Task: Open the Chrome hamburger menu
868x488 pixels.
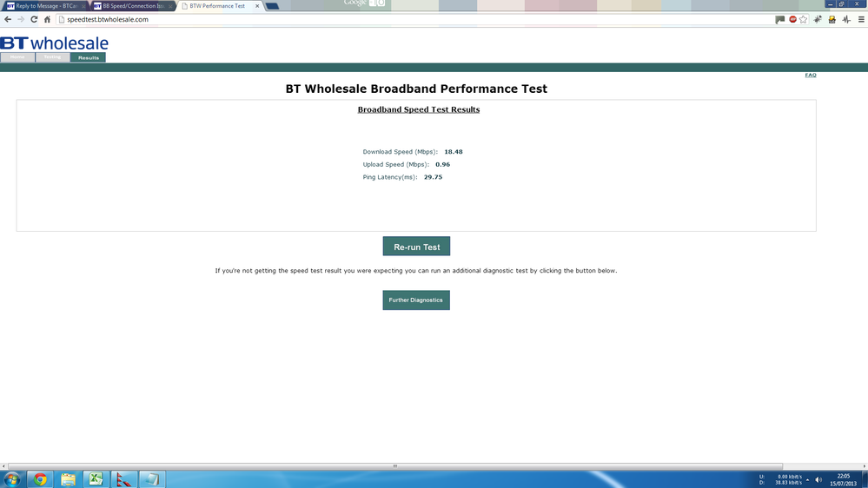Action: click(x=861, y=19)
